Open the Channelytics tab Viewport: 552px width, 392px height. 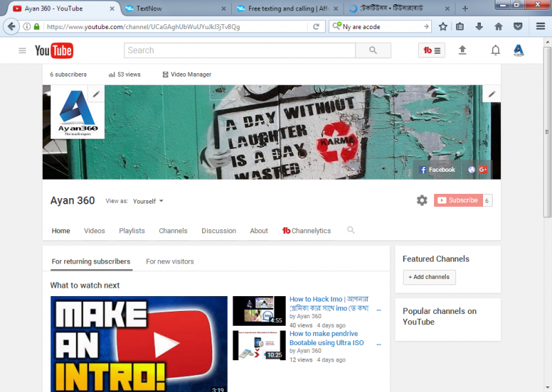tap(306, 231)
